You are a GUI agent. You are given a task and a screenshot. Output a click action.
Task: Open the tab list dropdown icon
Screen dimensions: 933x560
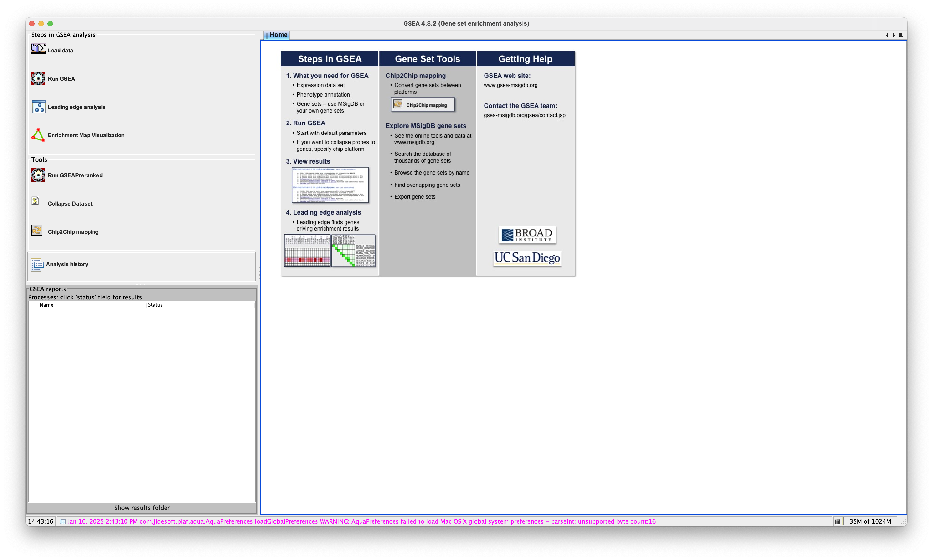tap(901, 35)
